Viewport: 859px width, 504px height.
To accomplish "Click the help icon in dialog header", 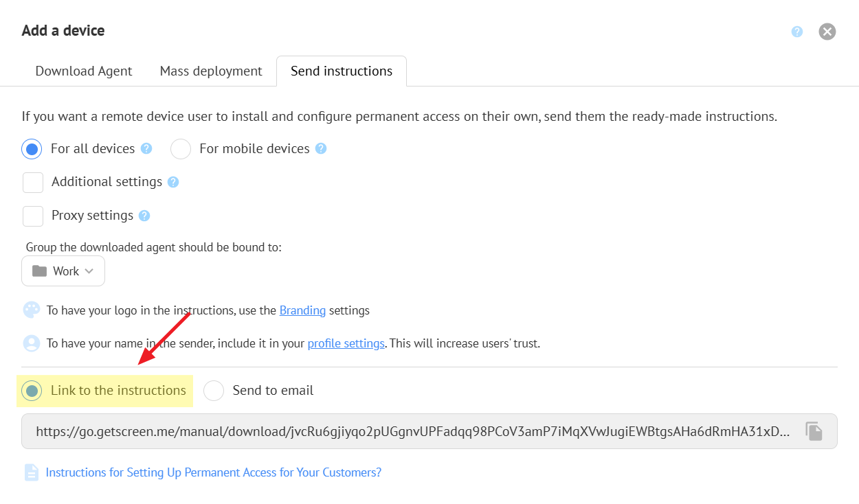I will click(x=797, y=32).
